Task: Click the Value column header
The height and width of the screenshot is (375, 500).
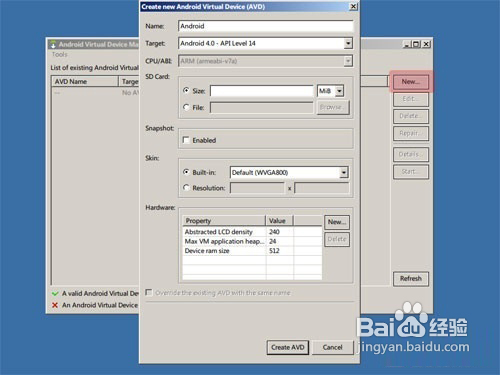Action: [x=279, y=221]
